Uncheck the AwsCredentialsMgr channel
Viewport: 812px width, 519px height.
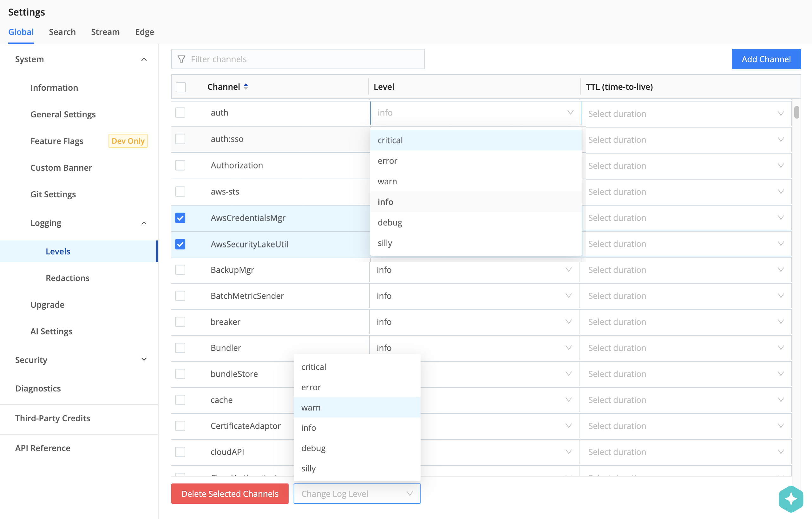click(180, 218)
